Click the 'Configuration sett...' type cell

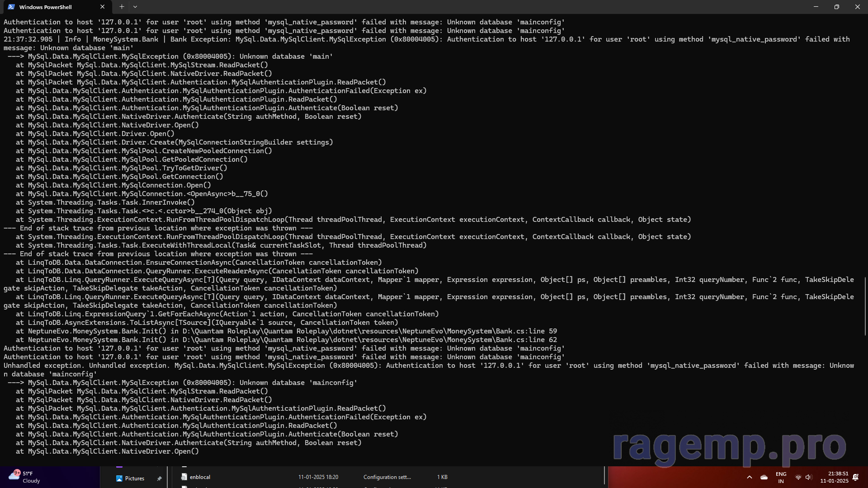(387, 477)
